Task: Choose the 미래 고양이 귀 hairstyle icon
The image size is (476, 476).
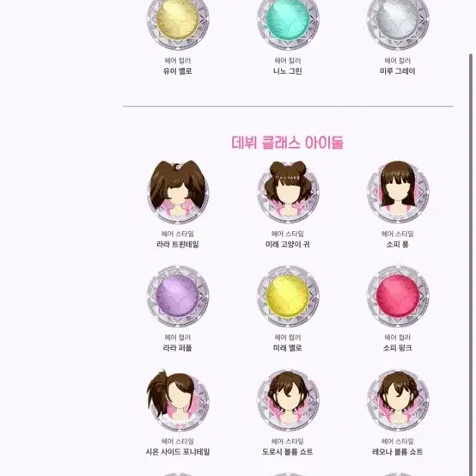Action: [288, 192]
